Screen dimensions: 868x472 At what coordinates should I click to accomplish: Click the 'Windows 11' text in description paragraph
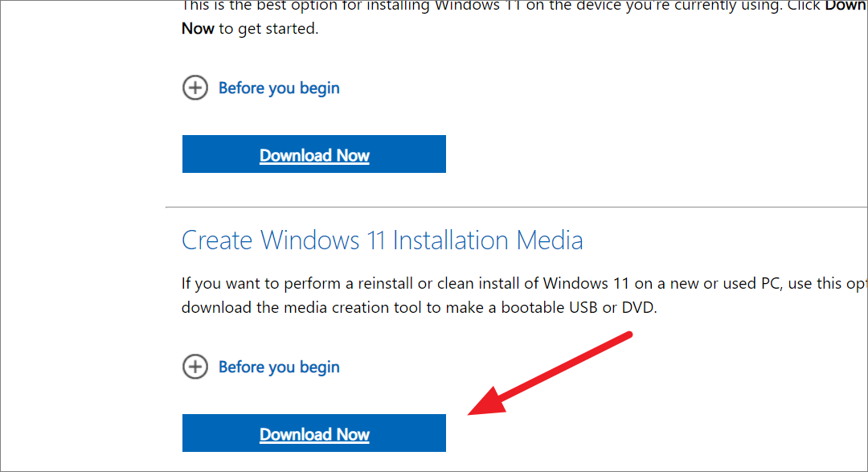tap(586, 284)
